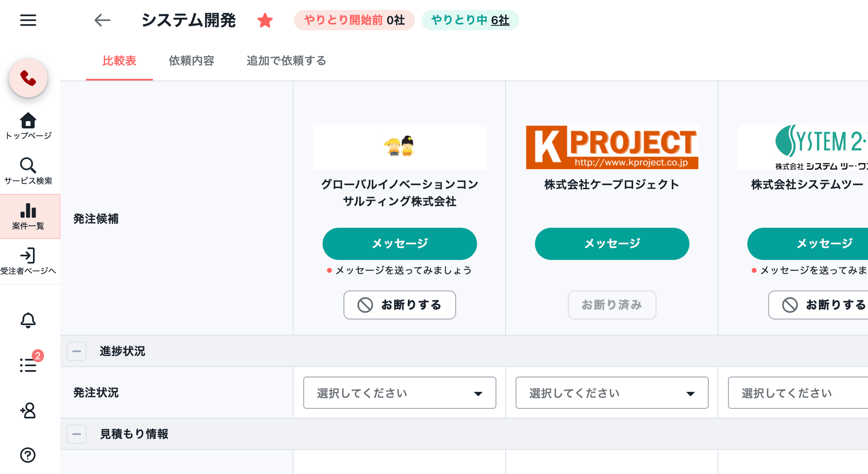The width and height of the screenshot is (868, 474).
Task: Open 発注状況 dropdown for グローバルイノベーション
Action: click(x=399, y=393)
